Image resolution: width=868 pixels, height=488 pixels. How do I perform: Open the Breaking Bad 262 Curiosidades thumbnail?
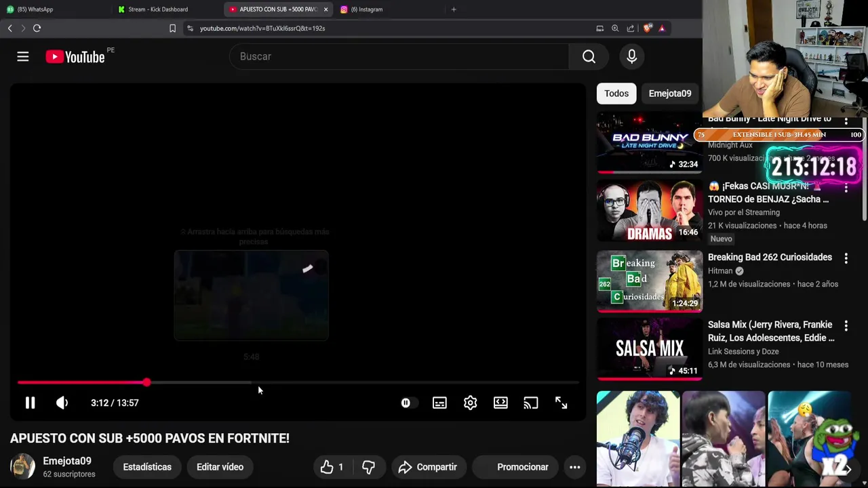coord(650,281)
